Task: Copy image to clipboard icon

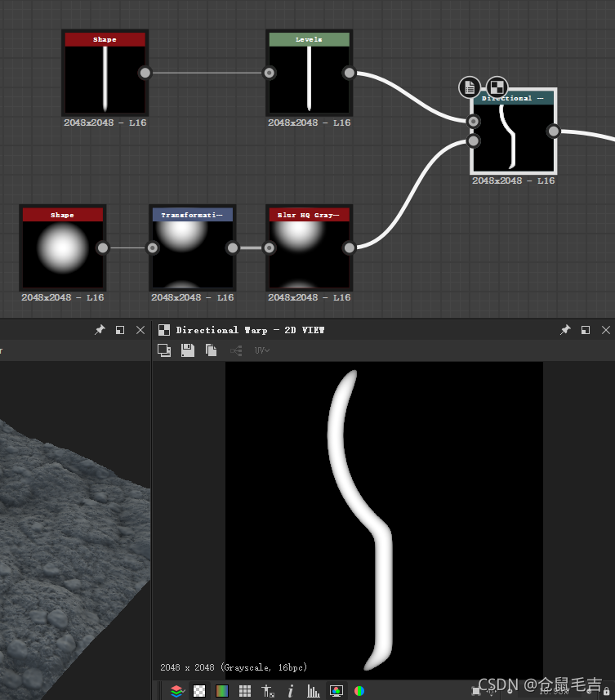Action: point(211,350)
